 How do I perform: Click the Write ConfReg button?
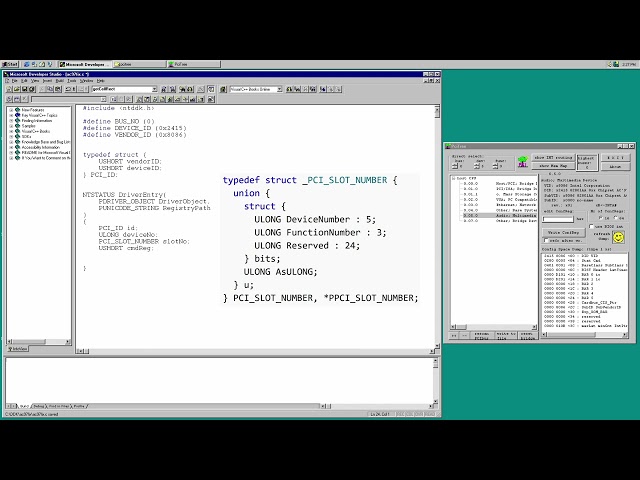564,232
